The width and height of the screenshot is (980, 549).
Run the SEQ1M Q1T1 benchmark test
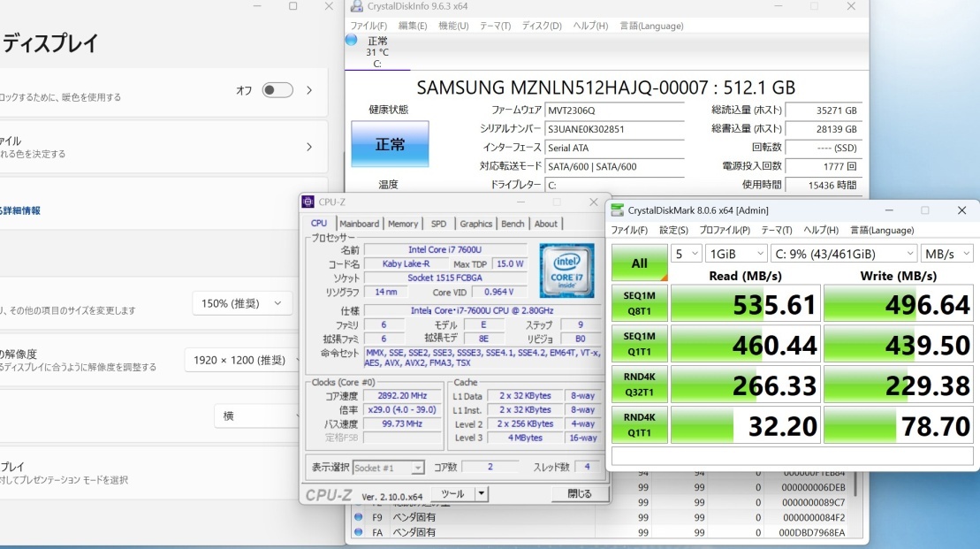pos(640,344)
